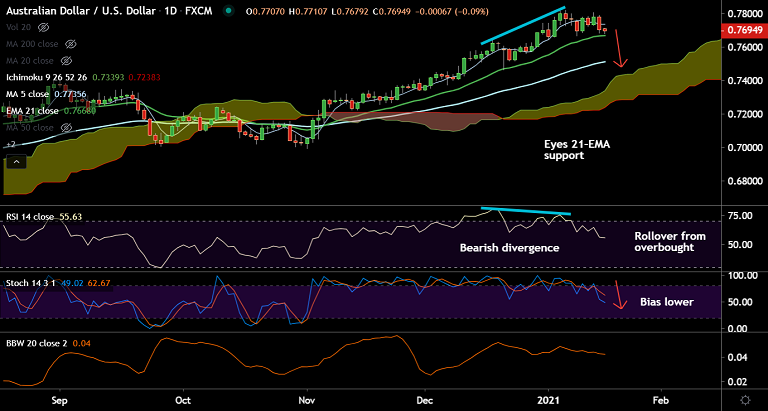Click 75.00 on the RSI scale
Viewport: 768px width, 411px height.
tap(740, 216)
